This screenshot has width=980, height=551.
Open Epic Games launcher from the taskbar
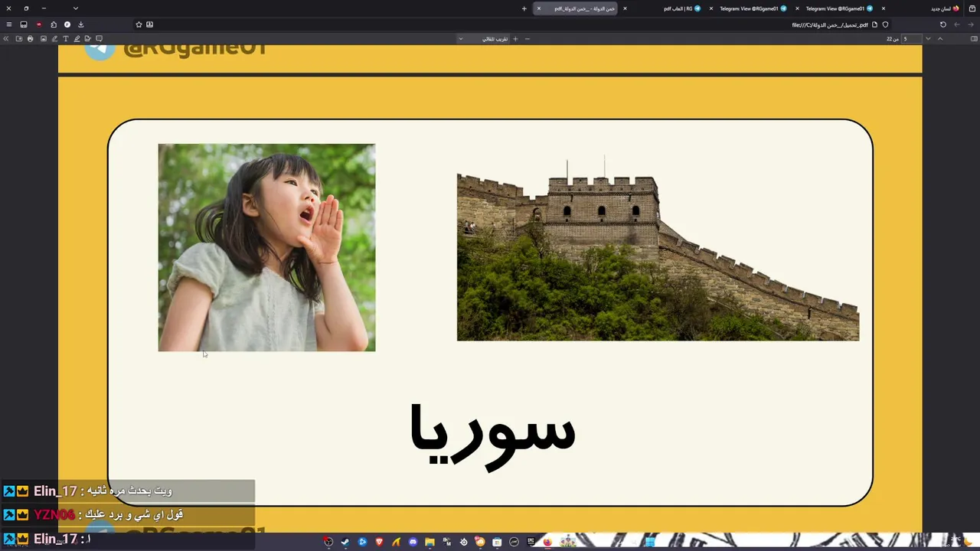coord(531,542)
